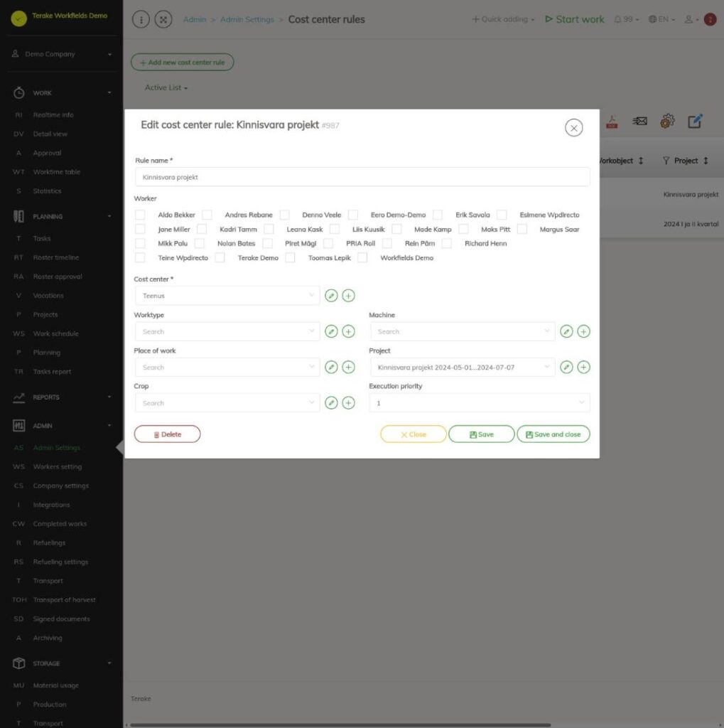The height and width of the screenshot is (728, 724).
Task: Add a new Cost center with plus icon
Action: click(x=348, y=295)
